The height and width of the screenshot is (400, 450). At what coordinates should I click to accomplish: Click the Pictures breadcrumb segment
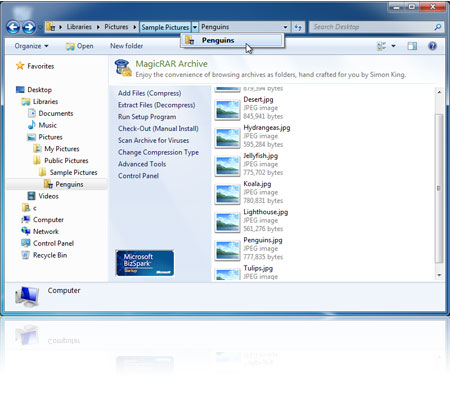(x=116, y=27)
